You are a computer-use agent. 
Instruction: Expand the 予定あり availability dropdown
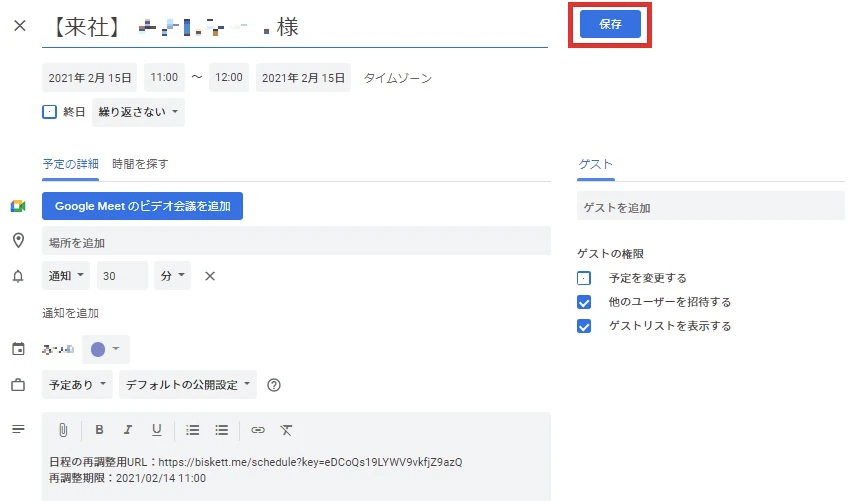tap(76, 385)
